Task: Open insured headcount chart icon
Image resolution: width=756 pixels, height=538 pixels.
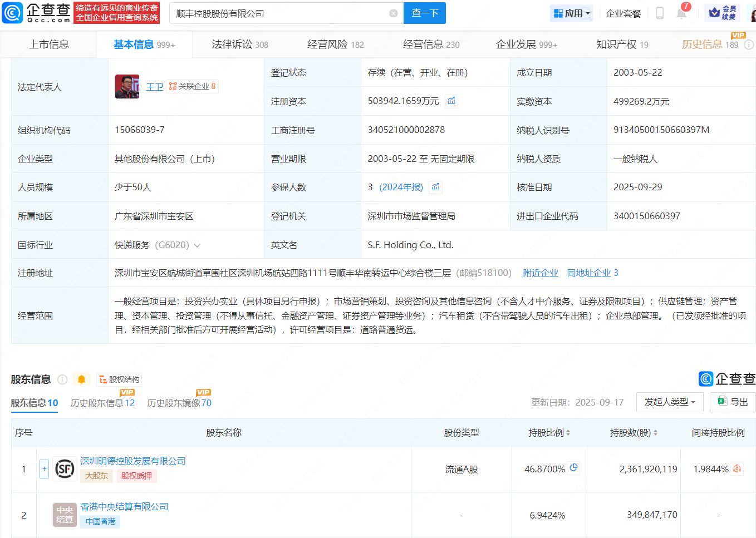Action: [436, 187]
